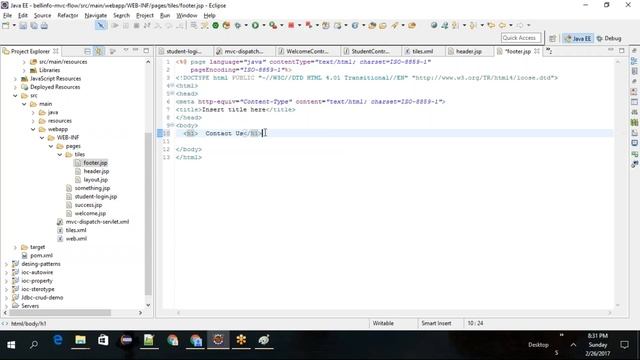Viewport: 640px width, 360px height.
Task: Click the html/body/h1 breadcrumb in status bar
Action: [x=28, y=324]
